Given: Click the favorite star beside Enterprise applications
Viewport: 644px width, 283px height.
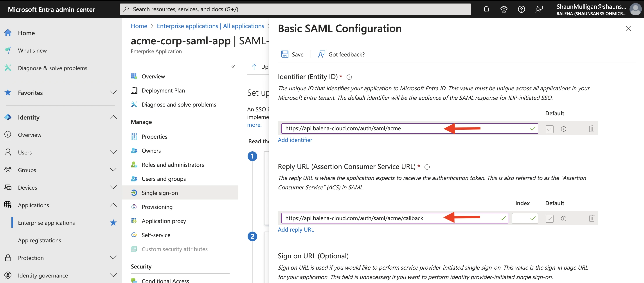Looking at the screenshot, I should (x=113, y=222).
